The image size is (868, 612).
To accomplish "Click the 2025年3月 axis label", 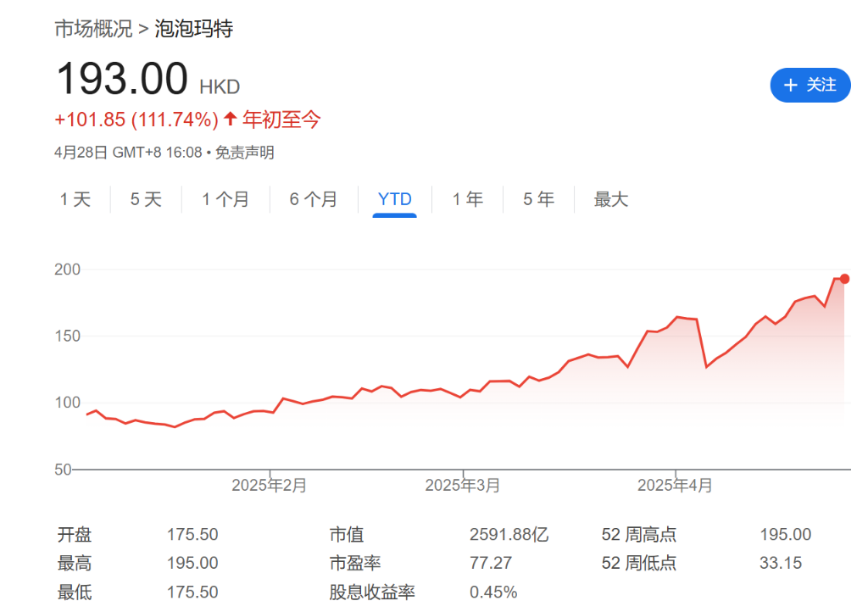I will [x=463, y=486].
